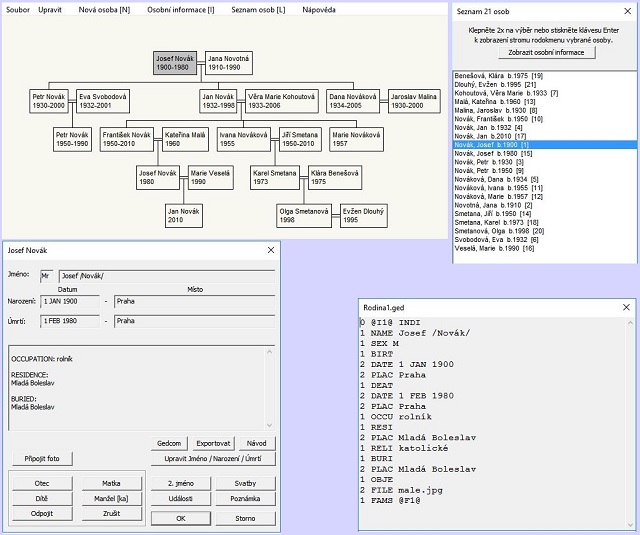This screenshot has height=535, width=640.
Task: Open the Soubor menu
Action: click(17, 8)
